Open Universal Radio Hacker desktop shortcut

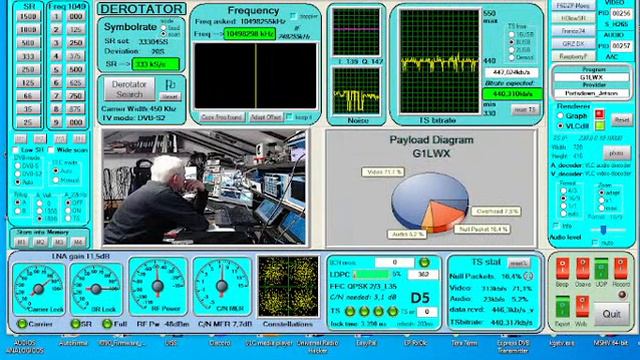click(318, 346)
